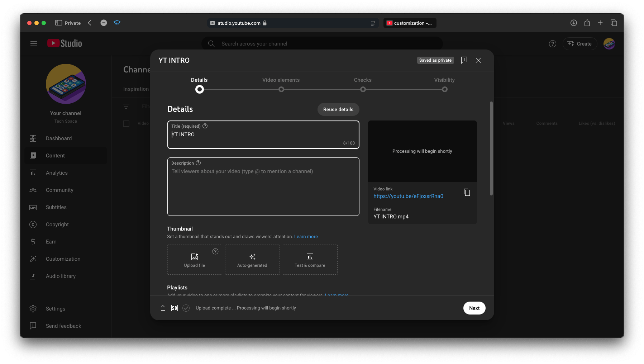Click the help icon beside Description label
Viewport: 644px width, 364px height.
pos(198,163)
